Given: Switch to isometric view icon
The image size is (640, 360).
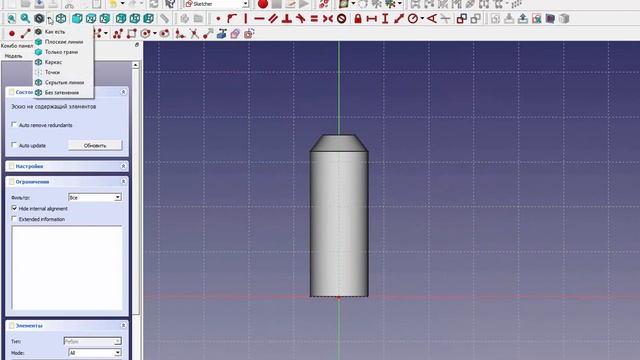Looking at the screenshot, I should [x=61, y=18].
